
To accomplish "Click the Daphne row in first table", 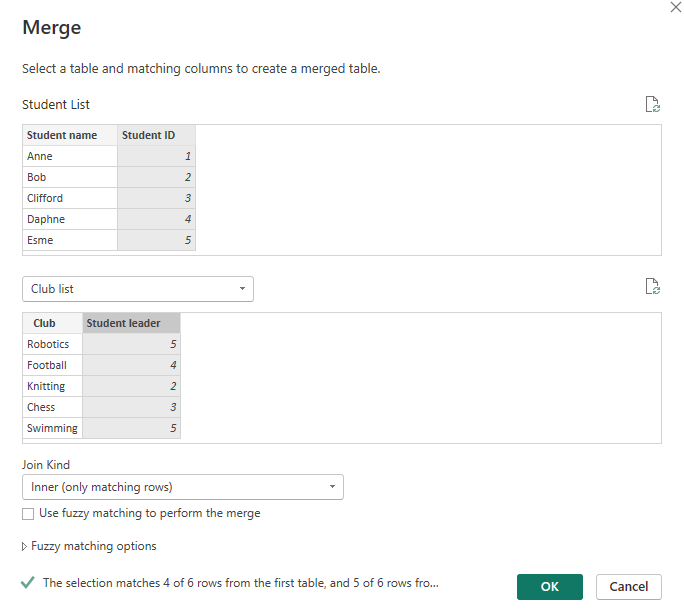I will (x=69, y=219).
